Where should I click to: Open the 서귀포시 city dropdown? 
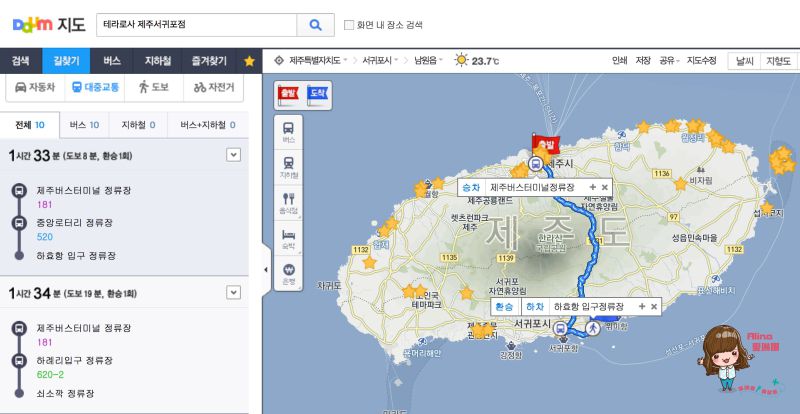click(380, 61)
